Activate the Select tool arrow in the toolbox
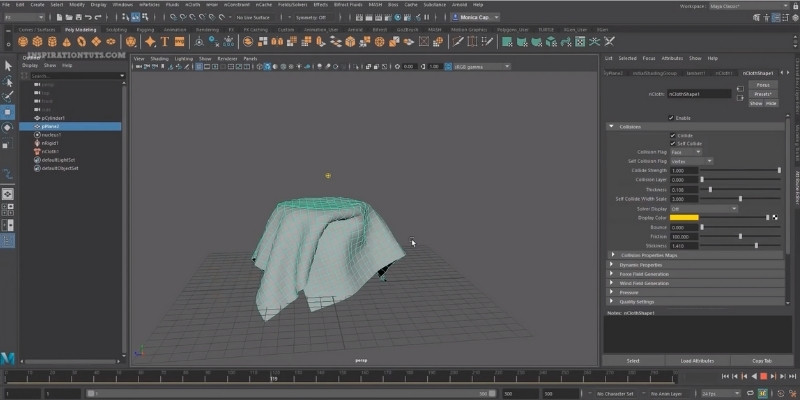This screenshot has width=800, height=400. click(7, 66)
